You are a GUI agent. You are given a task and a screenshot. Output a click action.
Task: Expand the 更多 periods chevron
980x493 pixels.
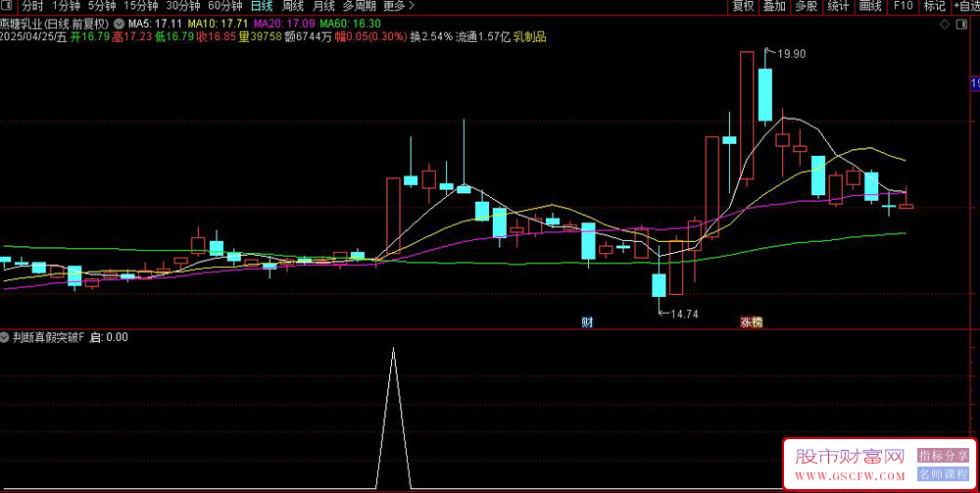(411, 6)
